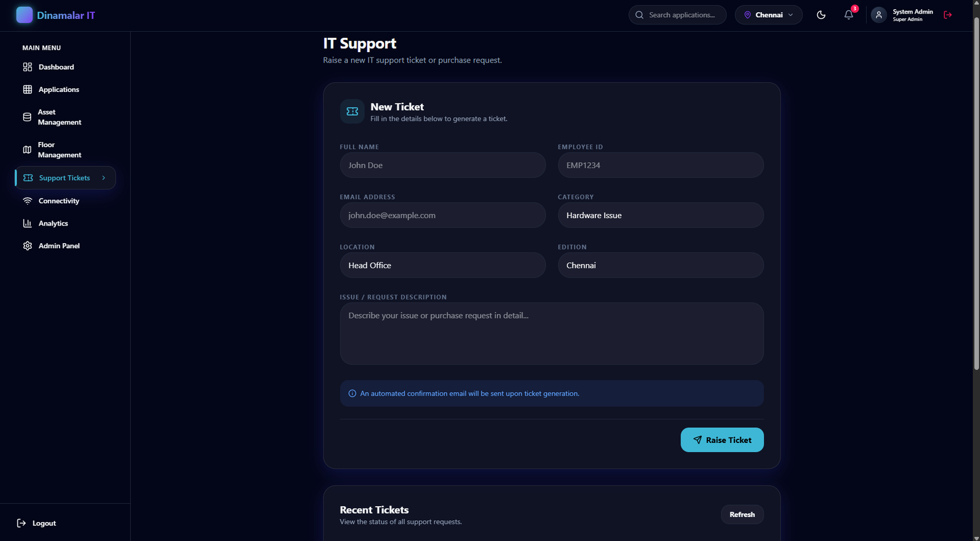Open Admin Panel menu item
Image resolution: width=980 pixels, height=541 pixels.
pyautogui.click(x=65, y=246)
